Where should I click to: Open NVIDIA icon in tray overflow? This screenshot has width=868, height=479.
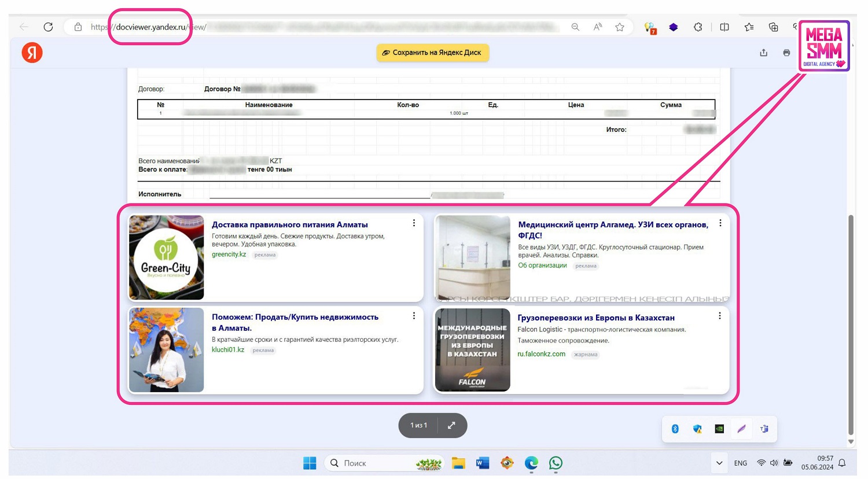point(719,429)
